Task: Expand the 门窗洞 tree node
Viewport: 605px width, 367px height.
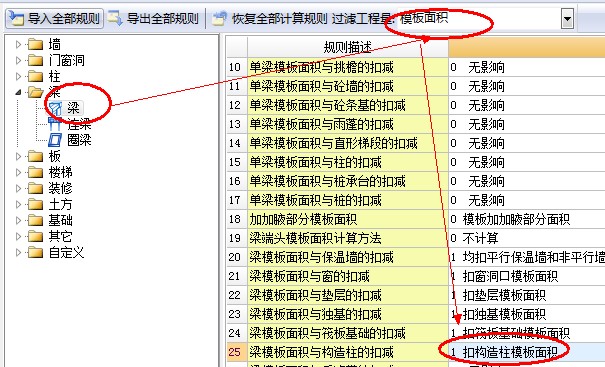Action: (x=18, y=60)
